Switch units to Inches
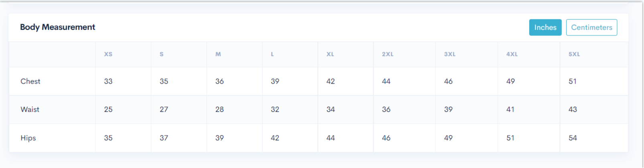Screen dimensions: 644x168 [x=545, y=27]
